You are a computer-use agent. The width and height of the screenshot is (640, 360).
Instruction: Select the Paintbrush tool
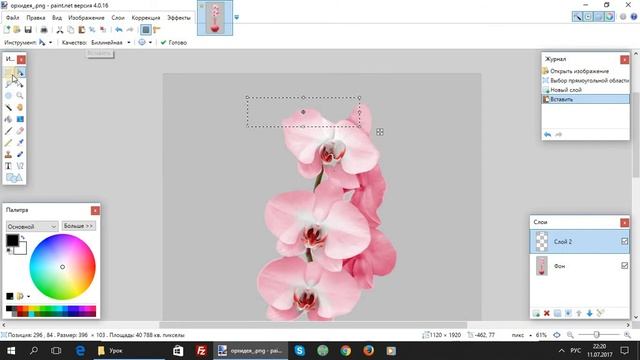click(x=9, y=131)
